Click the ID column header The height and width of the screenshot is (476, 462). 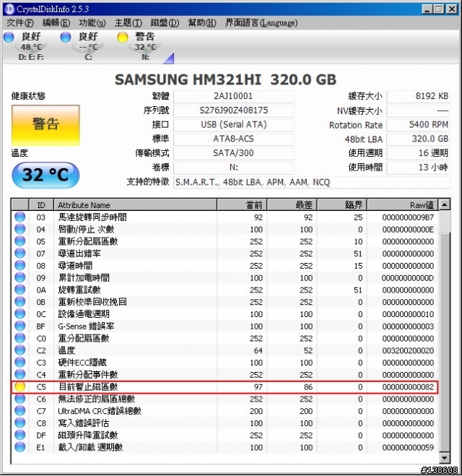tap(41, 205)
